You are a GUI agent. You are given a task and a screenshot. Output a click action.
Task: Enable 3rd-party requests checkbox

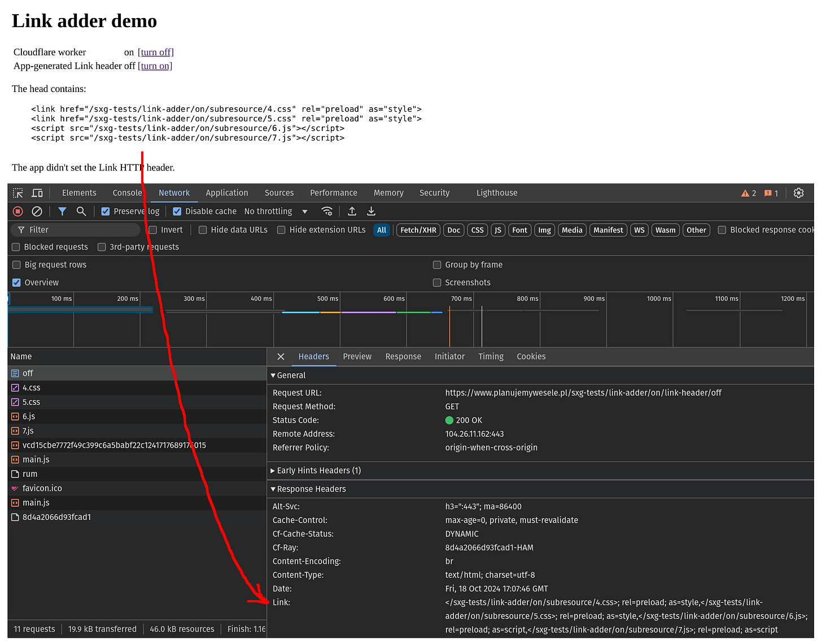click(102, 247)
